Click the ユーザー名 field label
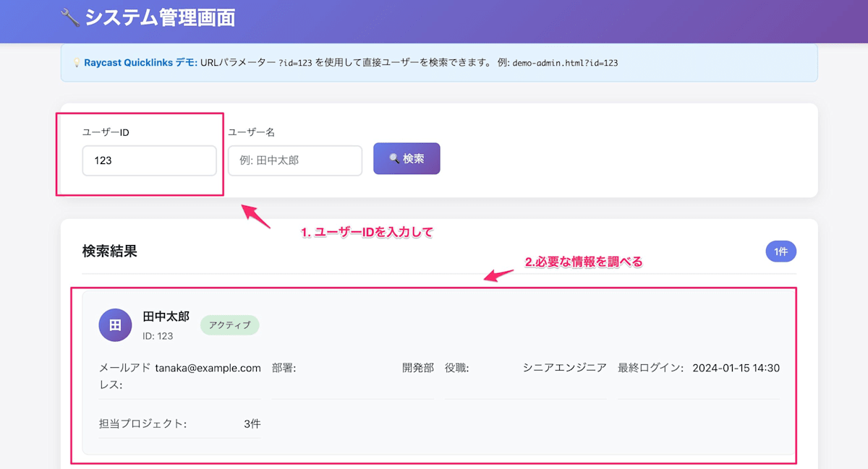868x469 pixels. [x=252, y=132]
